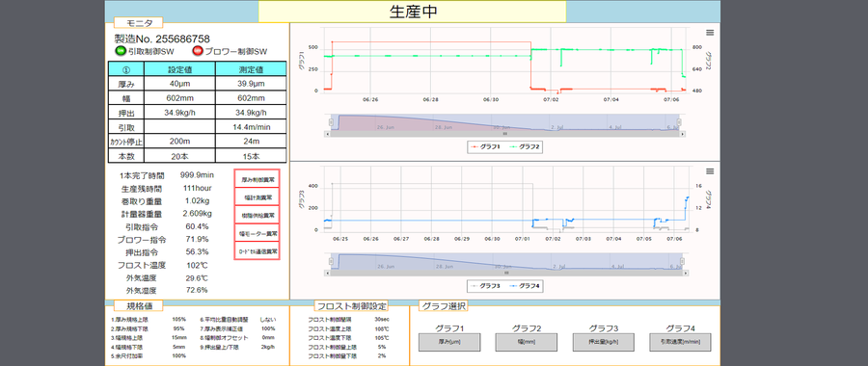Viewport: 868px width, 366px height.
Task: Toggle the red ブロワー制御SW indicator
Action: tap(198, 51)
